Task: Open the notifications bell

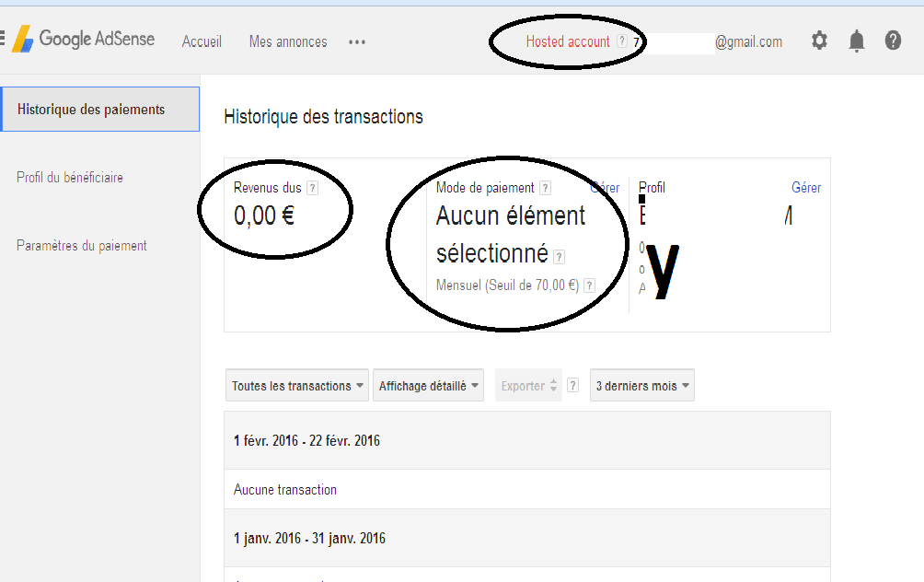Action: coord(856,41)
